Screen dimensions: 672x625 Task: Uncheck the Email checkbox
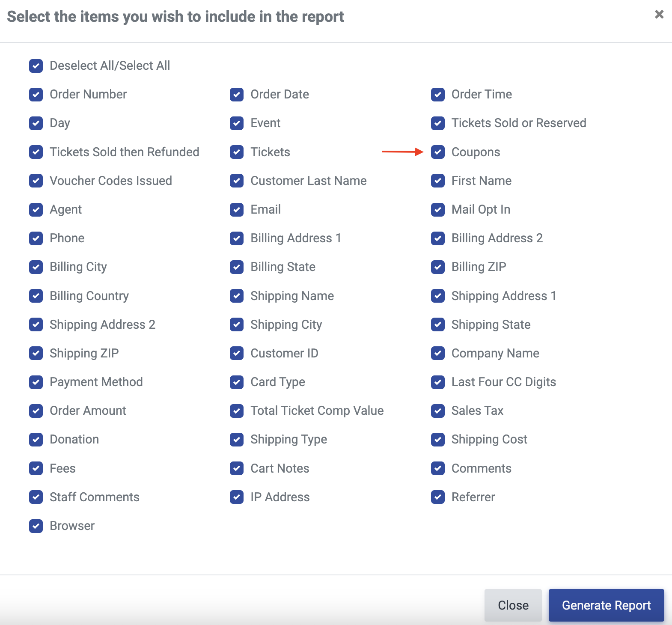(x=237, y=210)
